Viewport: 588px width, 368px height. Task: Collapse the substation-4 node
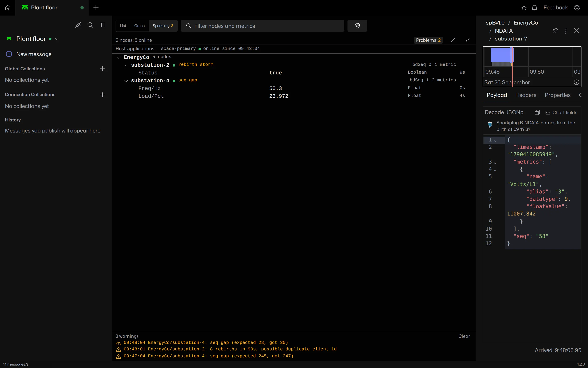(126, 81)
